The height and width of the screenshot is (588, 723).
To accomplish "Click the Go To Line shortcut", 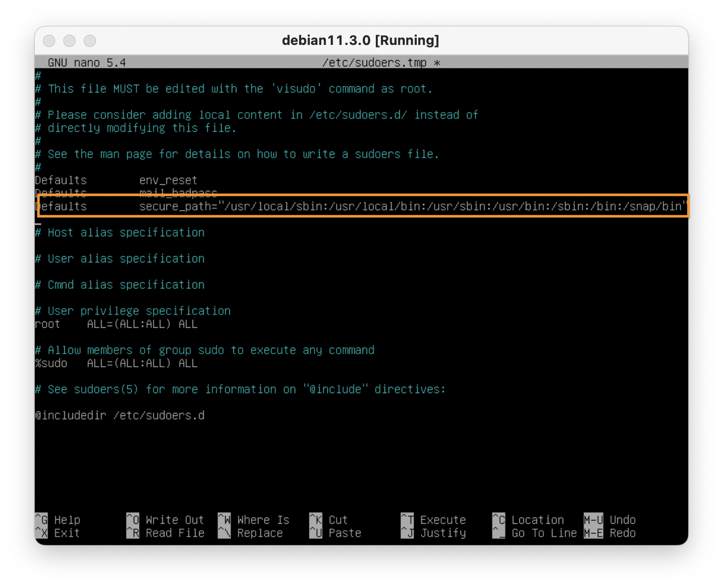I will point(535,533).
